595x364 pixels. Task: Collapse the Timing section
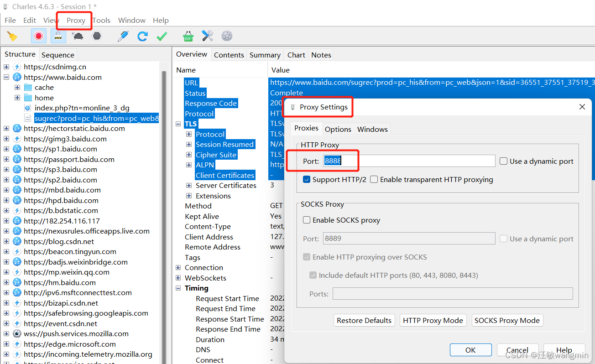(178, 288)
